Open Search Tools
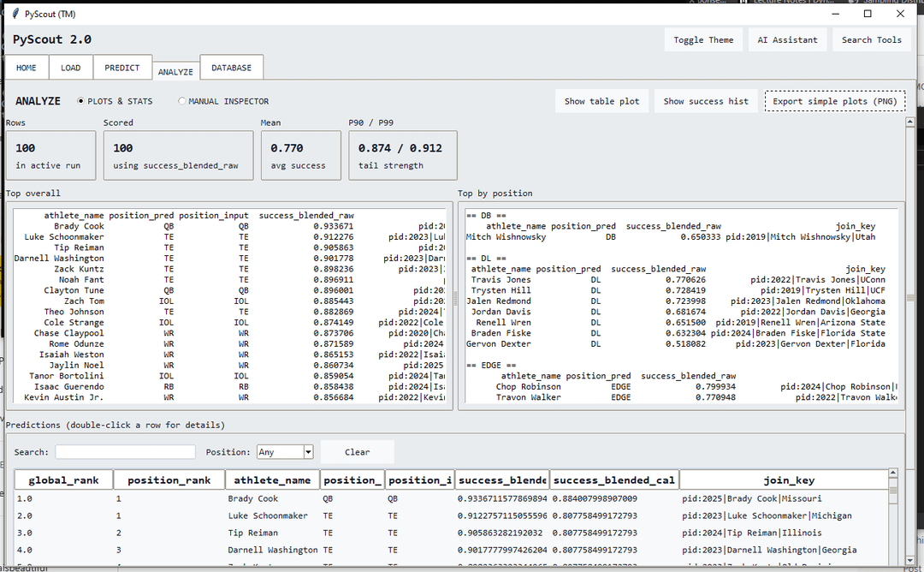The height and width of the screenshot is (572, 924). pos(871,39)
